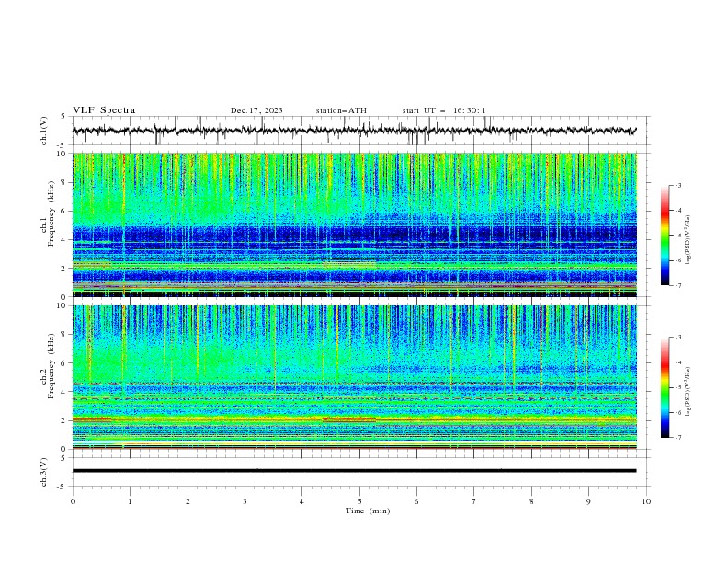Click the ch.1 "Frequency (kHz)" axis label
Image resolution: width=728 pixels, height=563 pixels.
click(51, 213)
